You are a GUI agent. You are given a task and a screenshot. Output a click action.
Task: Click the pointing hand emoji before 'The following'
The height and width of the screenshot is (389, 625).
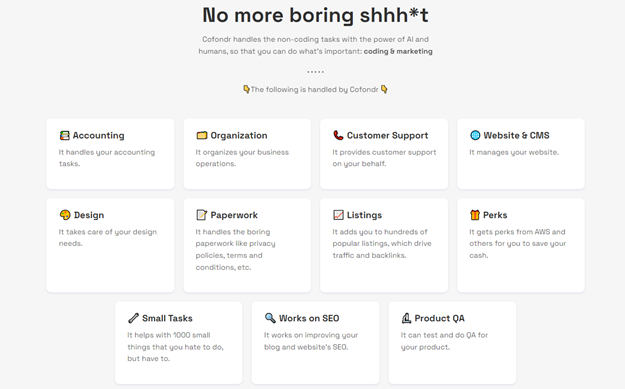246,89
